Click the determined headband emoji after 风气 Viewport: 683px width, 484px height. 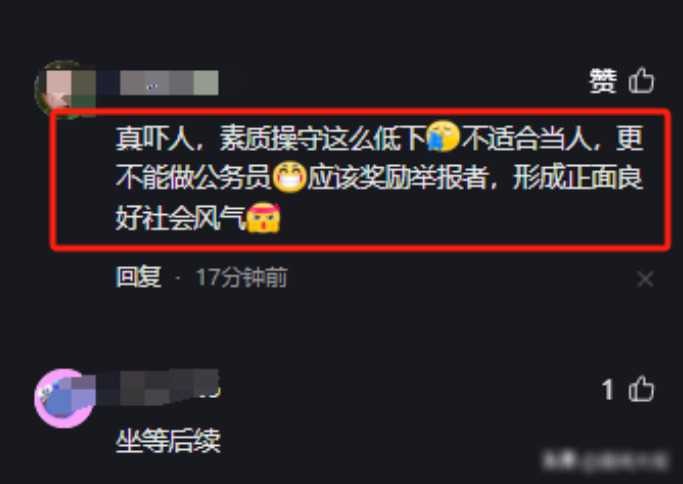[x=264, y=217]
